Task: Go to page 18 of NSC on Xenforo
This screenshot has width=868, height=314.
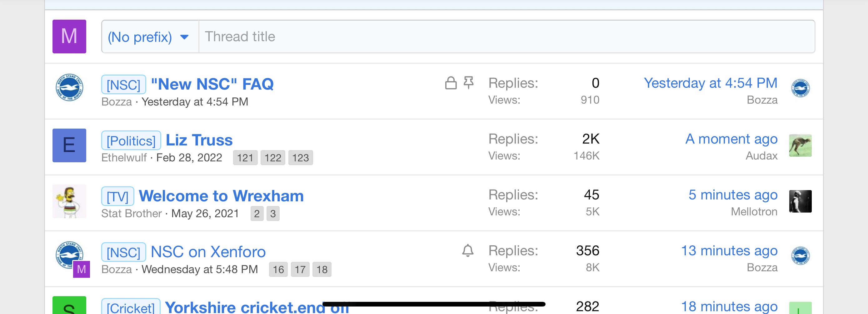Action: click(x=322, y=270)
